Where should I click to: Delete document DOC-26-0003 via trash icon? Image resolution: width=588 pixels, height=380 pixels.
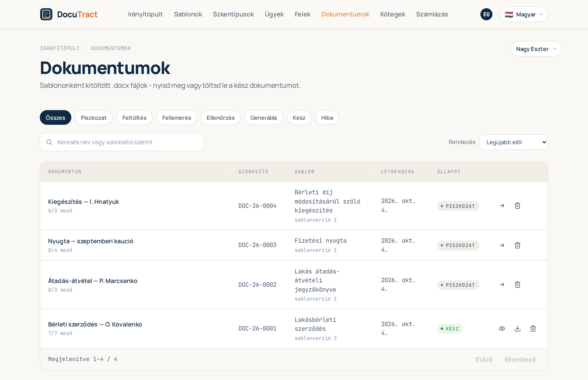tap(517, 245)
